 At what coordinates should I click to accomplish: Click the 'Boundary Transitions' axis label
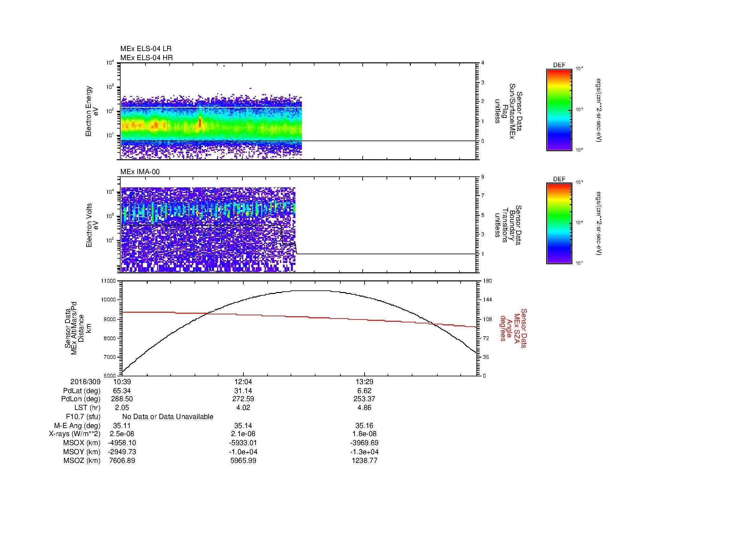click(x=509, y=225)
